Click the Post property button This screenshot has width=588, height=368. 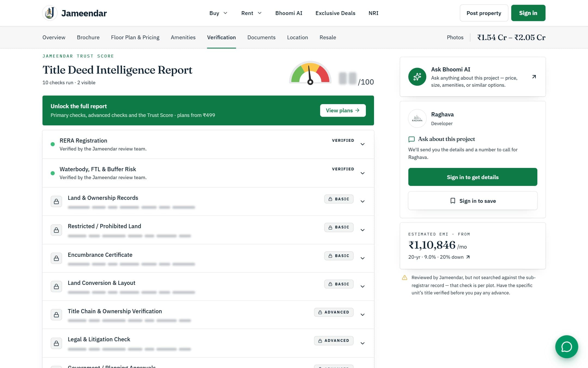[484, 13]
